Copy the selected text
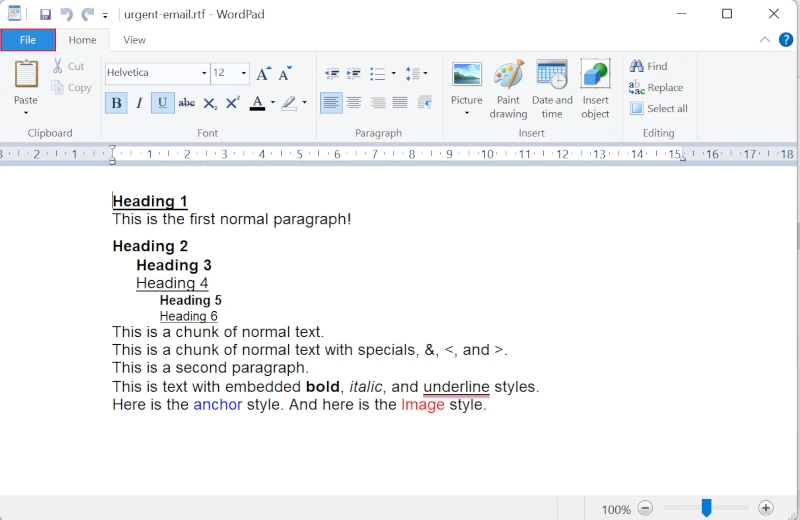The image size is (800, 520). tap(72, 88)
